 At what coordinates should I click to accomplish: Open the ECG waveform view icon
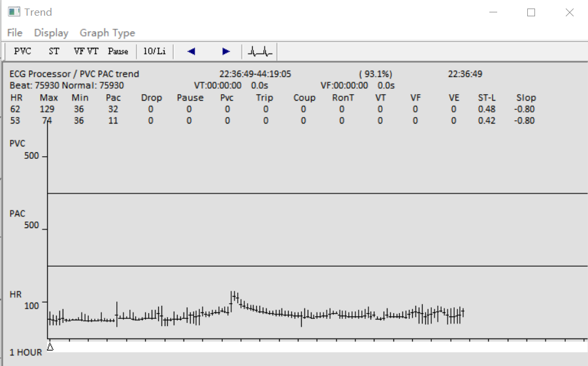pyautogui.click(x=260, y=51)
